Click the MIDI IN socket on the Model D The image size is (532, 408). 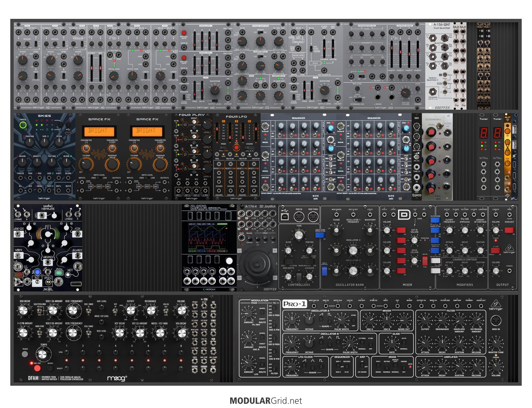(299, 217)
